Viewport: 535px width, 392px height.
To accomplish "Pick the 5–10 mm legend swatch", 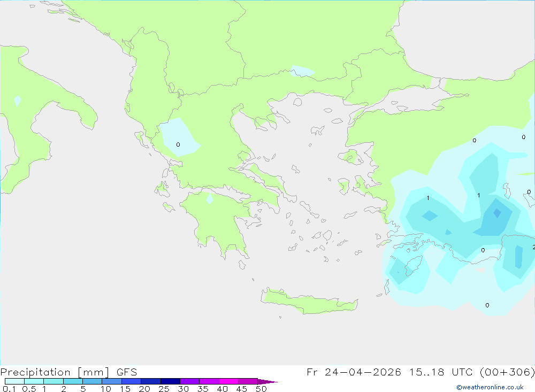I will point(93,381).
